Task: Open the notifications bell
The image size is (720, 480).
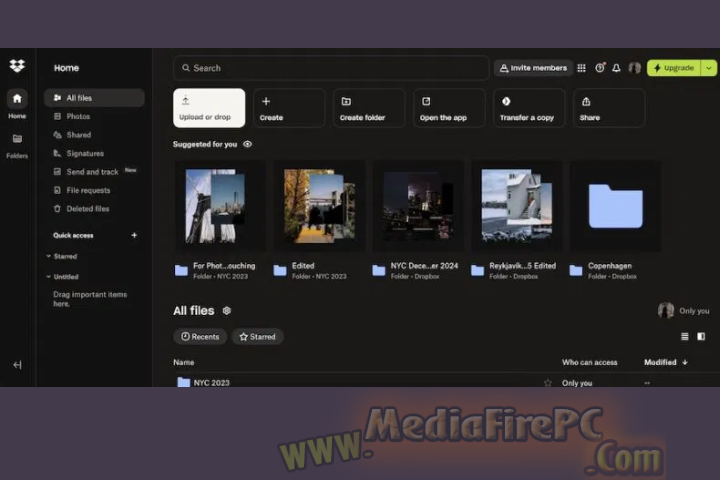Action: (x=616, y=68)
